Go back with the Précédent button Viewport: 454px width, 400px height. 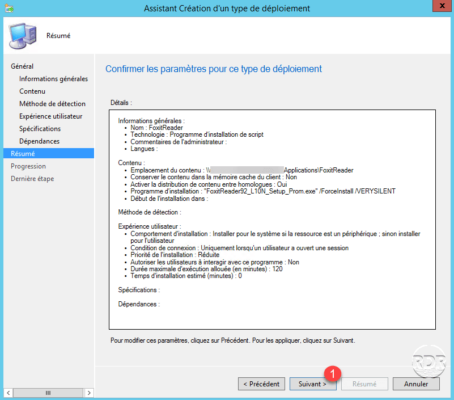pyautogui.click(x=261, y=384)
